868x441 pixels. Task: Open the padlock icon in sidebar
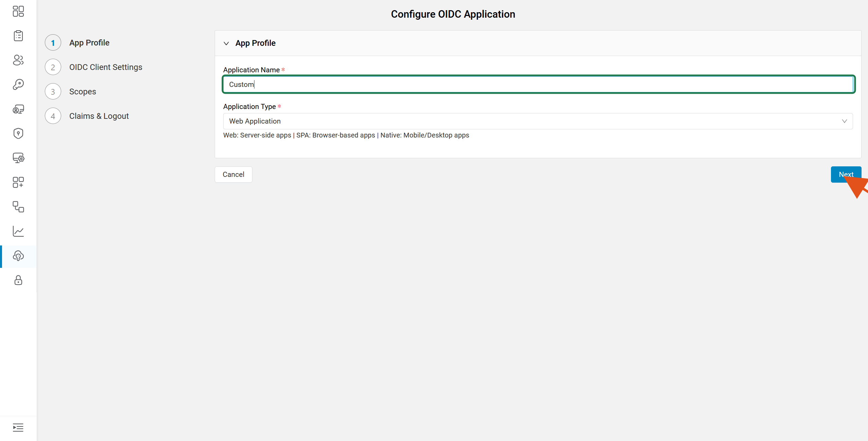click(18, 280)
